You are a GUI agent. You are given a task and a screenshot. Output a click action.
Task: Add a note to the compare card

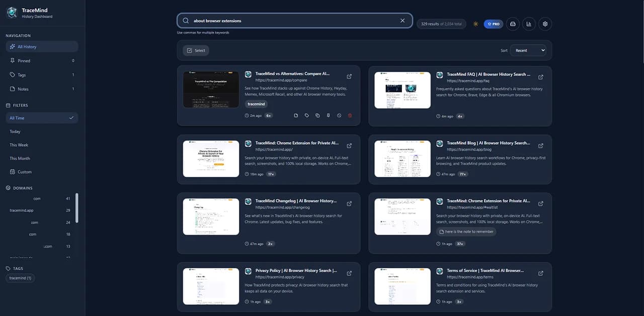click(x=296, y=116)
